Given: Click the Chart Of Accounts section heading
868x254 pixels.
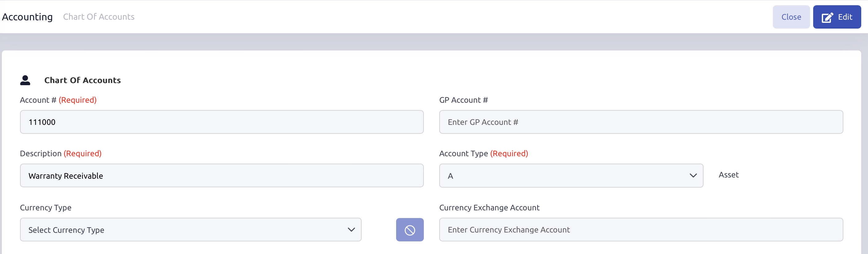Looking at the screenshot, I should [83, 80].
